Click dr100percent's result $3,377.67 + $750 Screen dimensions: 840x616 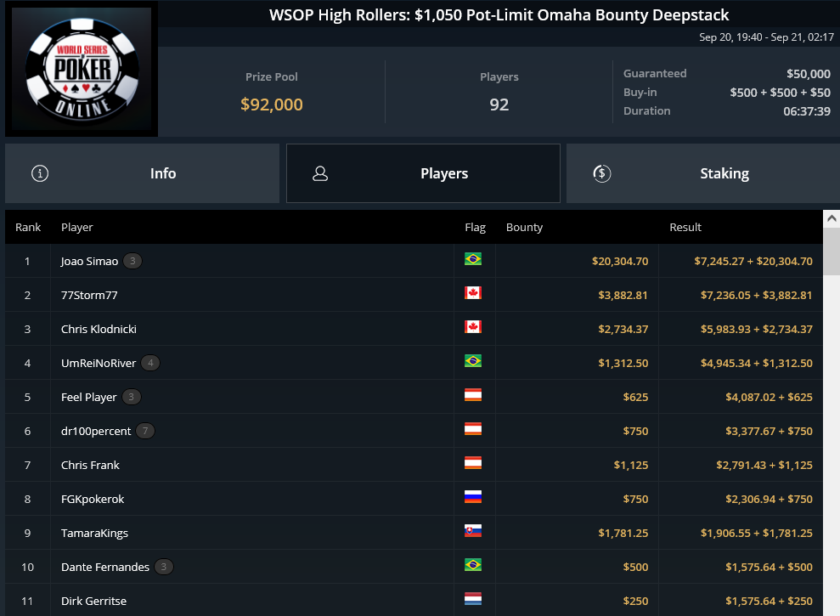(769, 431)
